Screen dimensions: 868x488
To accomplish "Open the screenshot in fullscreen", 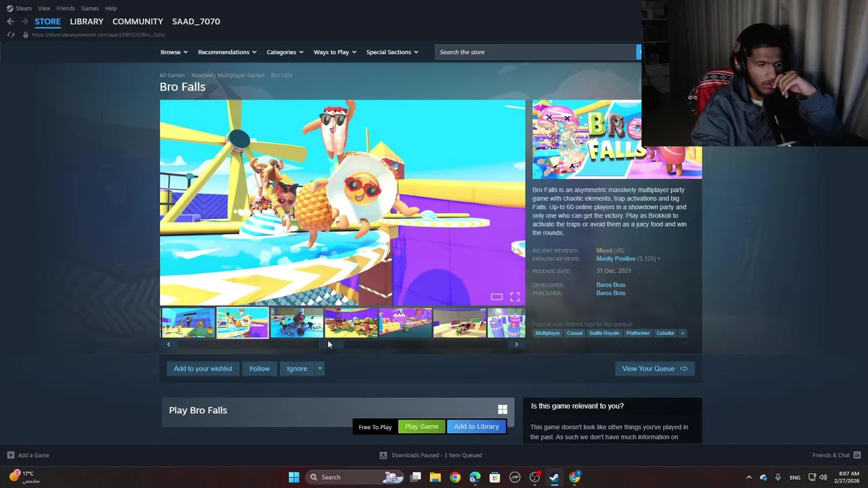I will pyautogui.click(x=515, y=297).
